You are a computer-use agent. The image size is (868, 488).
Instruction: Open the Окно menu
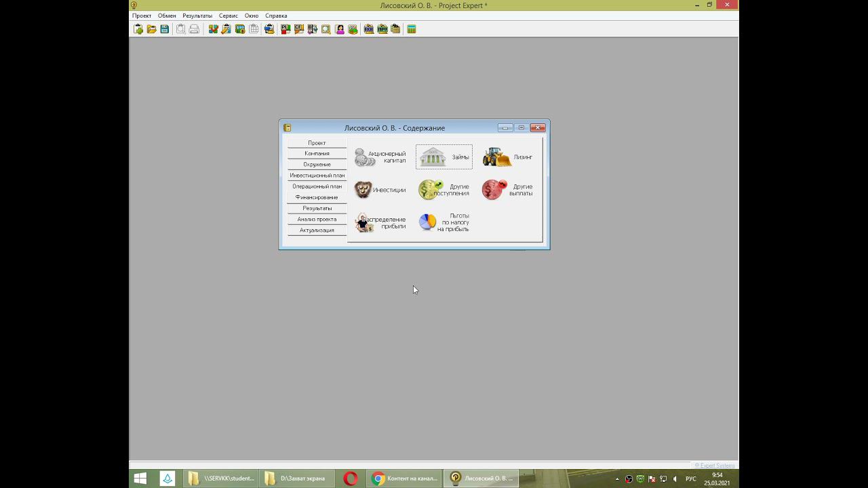point(252,16)
